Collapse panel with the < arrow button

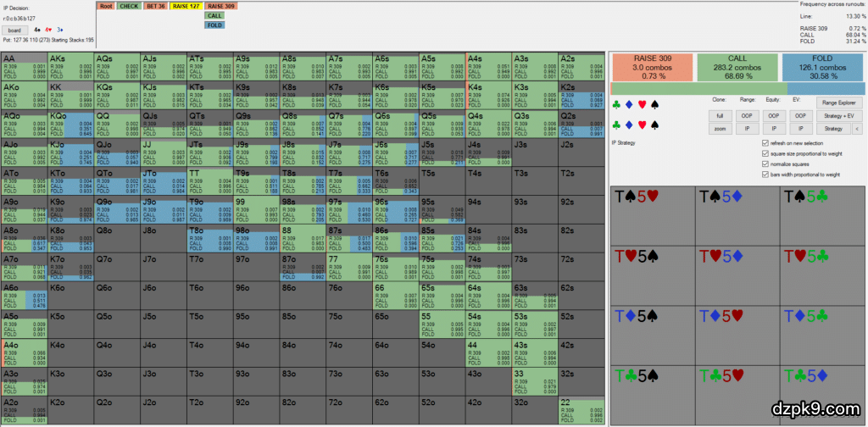tap(855, 129)
